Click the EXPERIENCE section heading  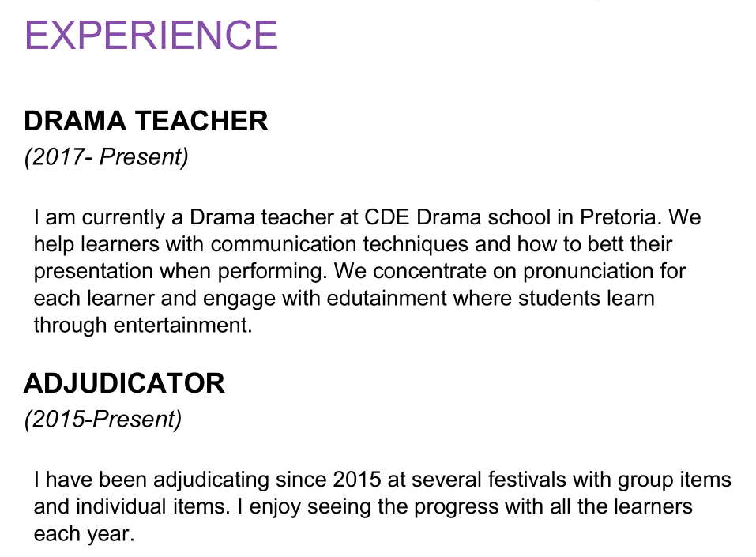(x=151, y=35)
